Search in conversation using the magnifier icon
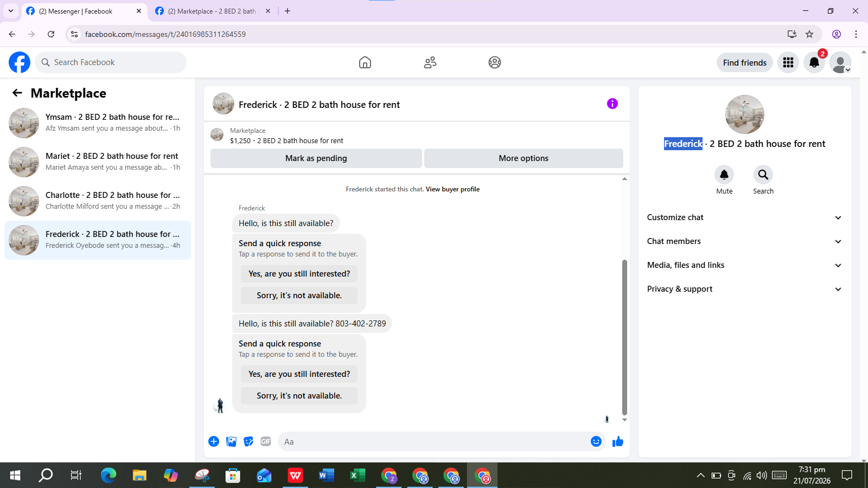 tap(763, 175)
